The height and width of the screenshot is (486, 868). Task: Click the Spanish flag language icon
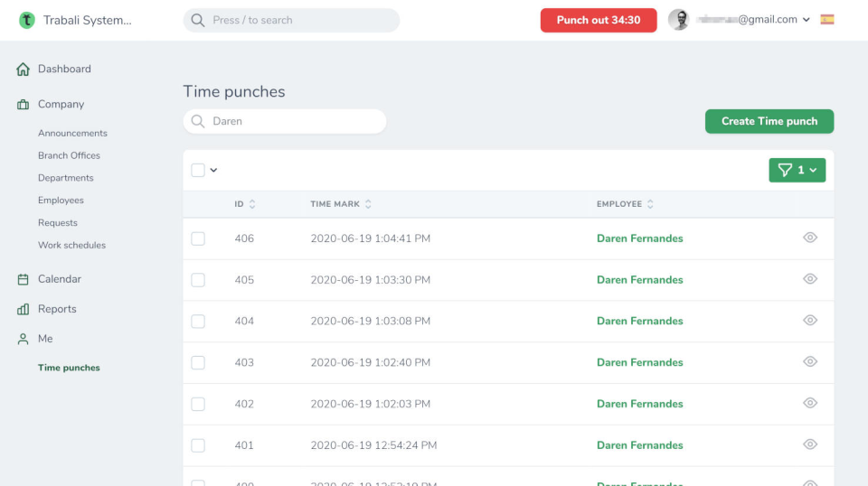[x=827, y=19]
